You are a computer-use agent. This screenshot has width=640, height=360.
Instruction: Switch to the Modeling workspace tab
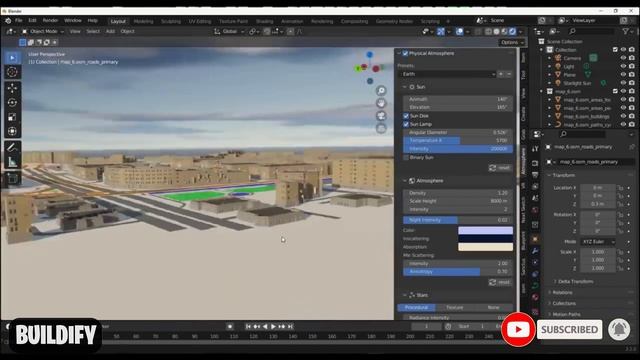(143, 21)
